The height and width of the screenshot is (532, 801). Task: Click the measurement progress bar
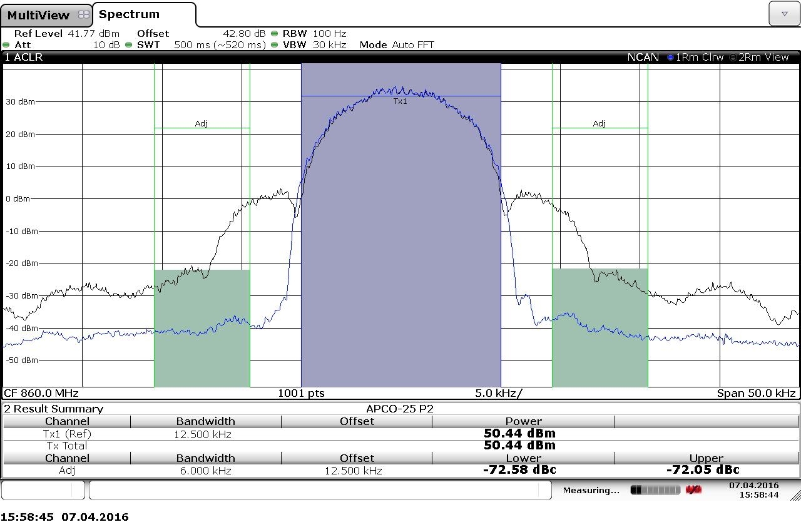(655, 490)
